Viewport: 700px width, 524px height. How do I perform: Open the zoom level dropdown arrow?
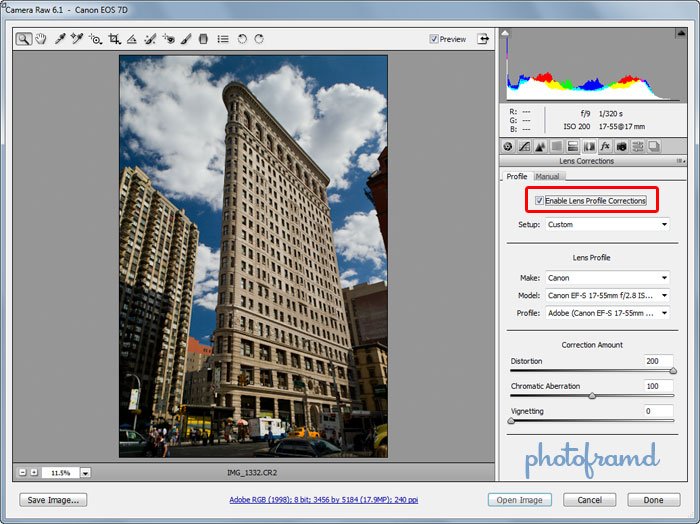86,473
